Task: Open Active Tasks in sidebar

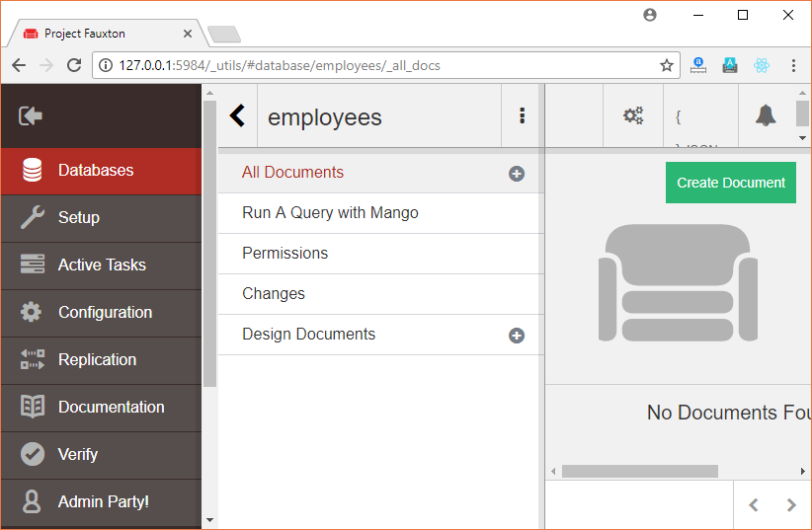Action: (x=101, y=265)
